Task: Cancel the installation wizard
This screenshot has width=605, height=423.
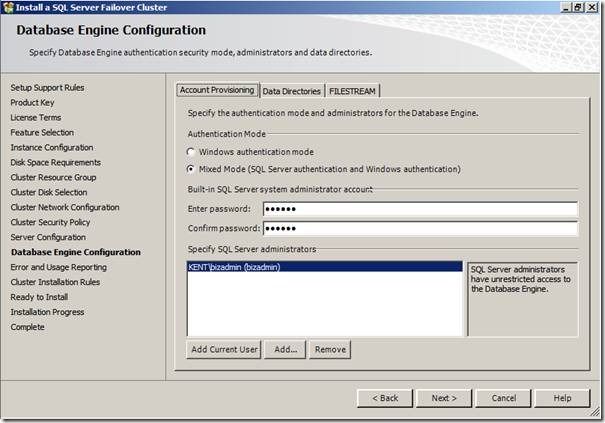Action: [504, 398]
